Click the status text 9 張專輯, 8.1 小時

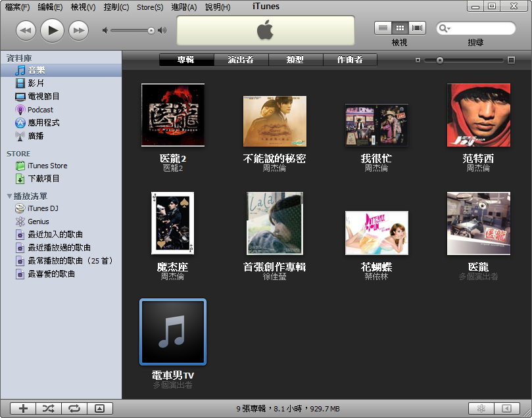[x=288, y=409]
